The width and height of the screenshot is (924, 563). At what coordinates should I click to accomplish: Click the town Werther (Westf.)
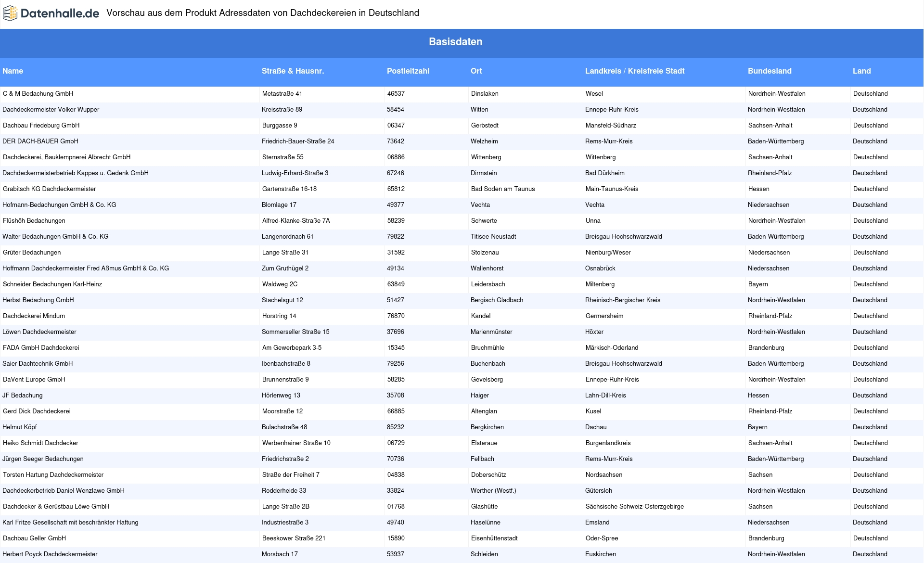tap(493, 491)
